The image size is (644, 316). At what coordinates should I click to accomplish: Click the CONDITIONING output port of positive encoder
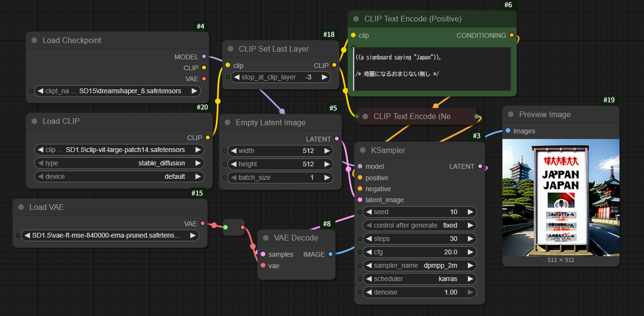tap(512, 35)
